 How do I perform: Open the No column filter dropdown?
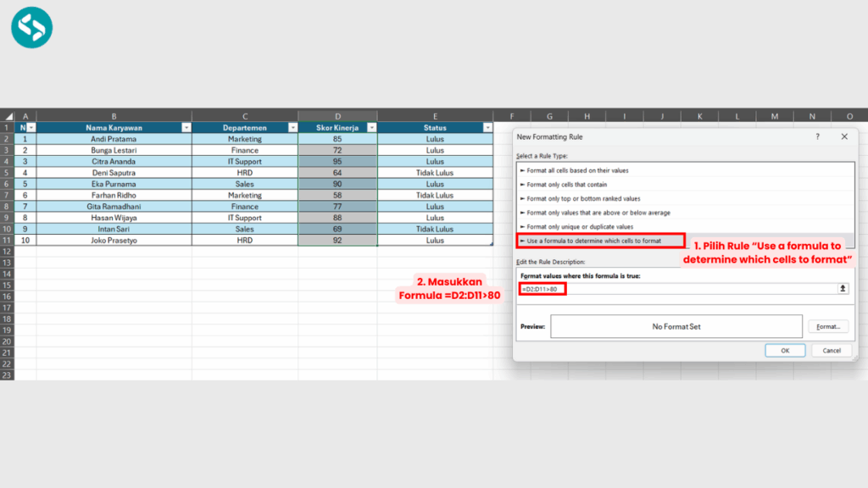31,128
